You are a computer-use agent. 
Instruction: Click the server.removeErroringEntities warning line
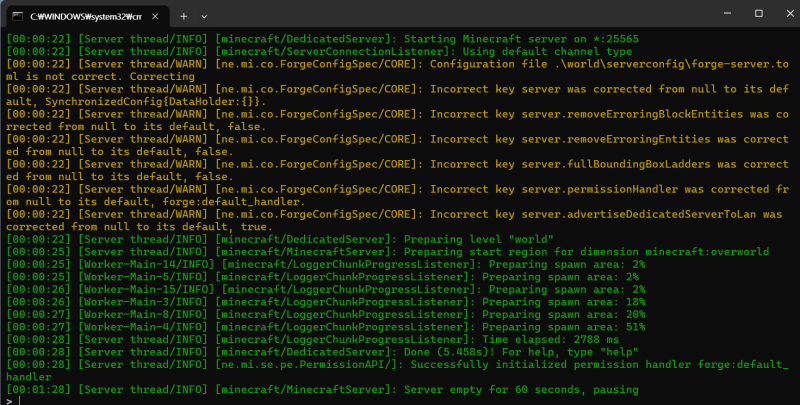397,145
